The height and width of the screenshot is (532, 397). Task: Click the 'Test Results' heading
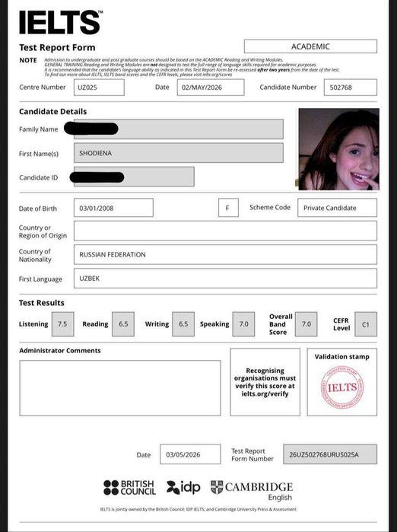click(x=41, y=303)
